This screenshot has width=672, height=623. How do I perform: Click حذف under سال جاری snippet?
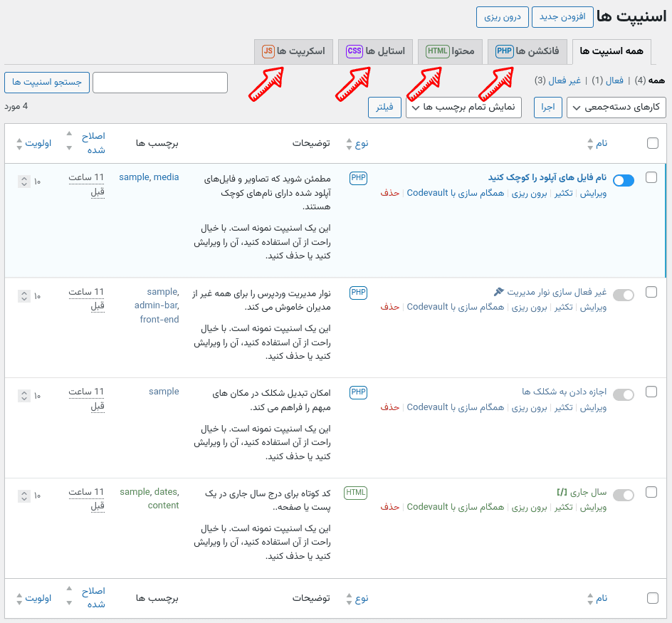pos(390,507)
